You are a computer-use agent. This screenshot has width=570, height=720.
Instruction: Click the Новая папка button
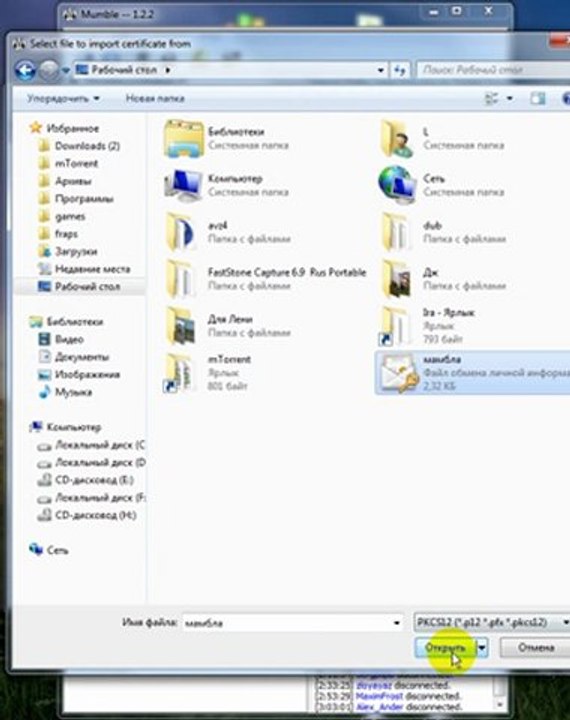155,98
